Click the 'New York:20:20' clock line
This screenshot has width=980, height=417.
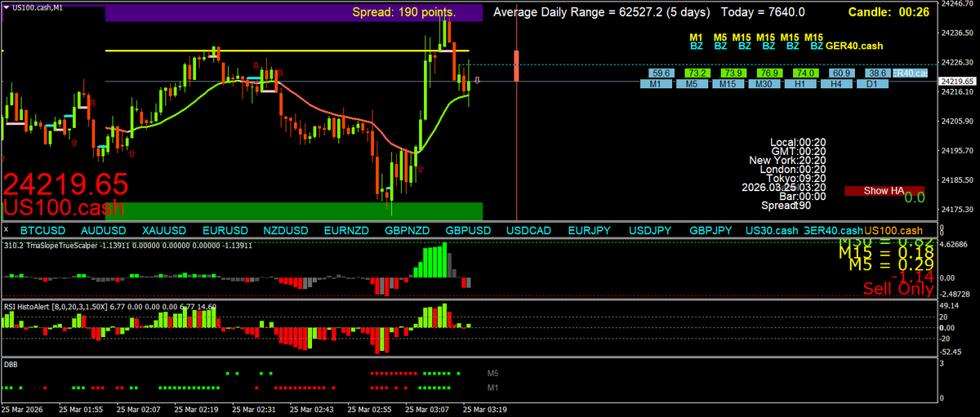787,160
